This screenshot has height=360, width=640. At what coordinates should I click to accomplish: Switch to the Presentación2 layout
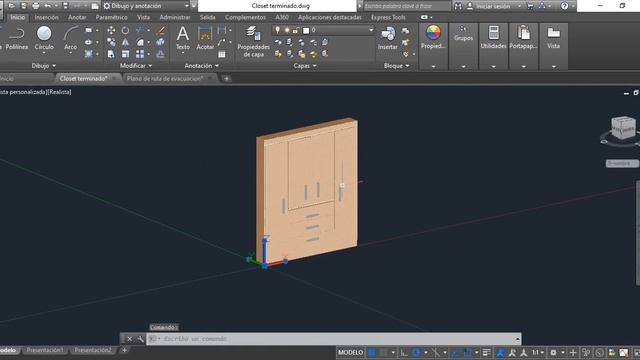93,350
